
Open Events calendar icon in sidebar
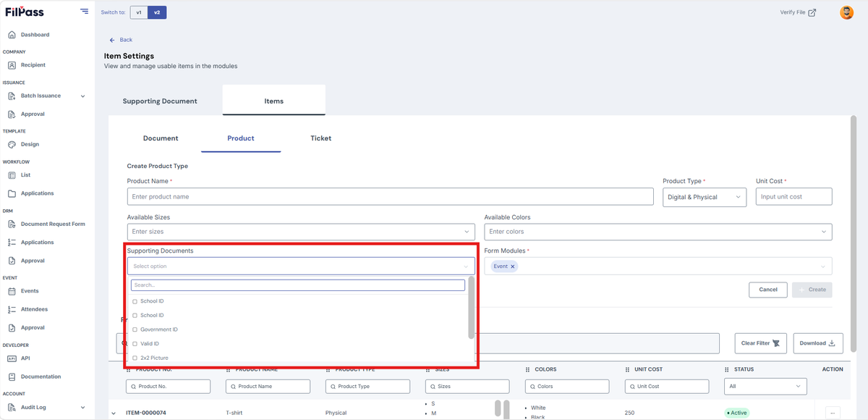tap(12, 291)
